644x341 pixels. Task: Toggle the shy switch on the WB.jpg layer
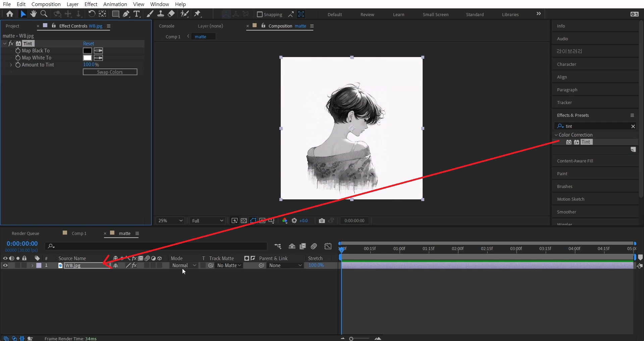(x=115, y=265)
